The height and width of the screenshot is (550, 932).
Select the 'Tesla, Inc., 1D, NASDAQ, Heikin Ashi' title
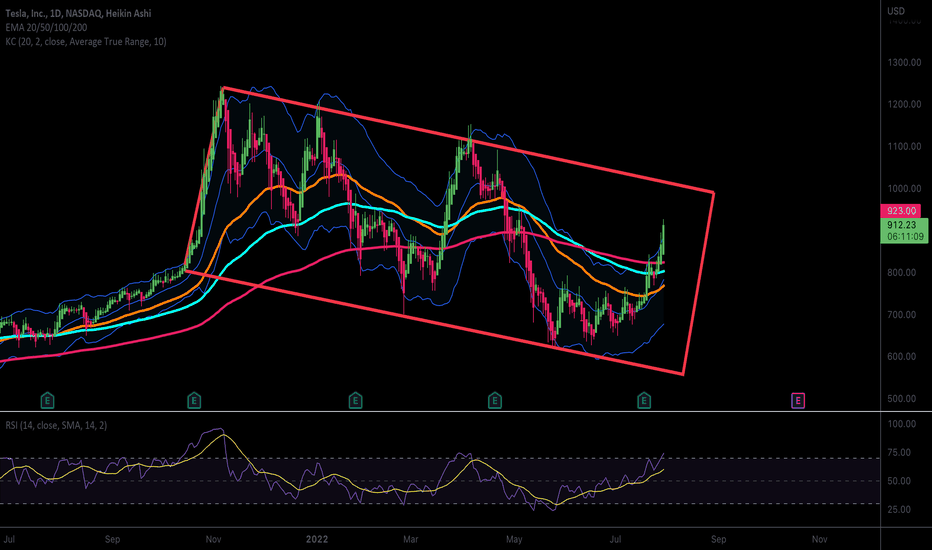tap(78, 13)
